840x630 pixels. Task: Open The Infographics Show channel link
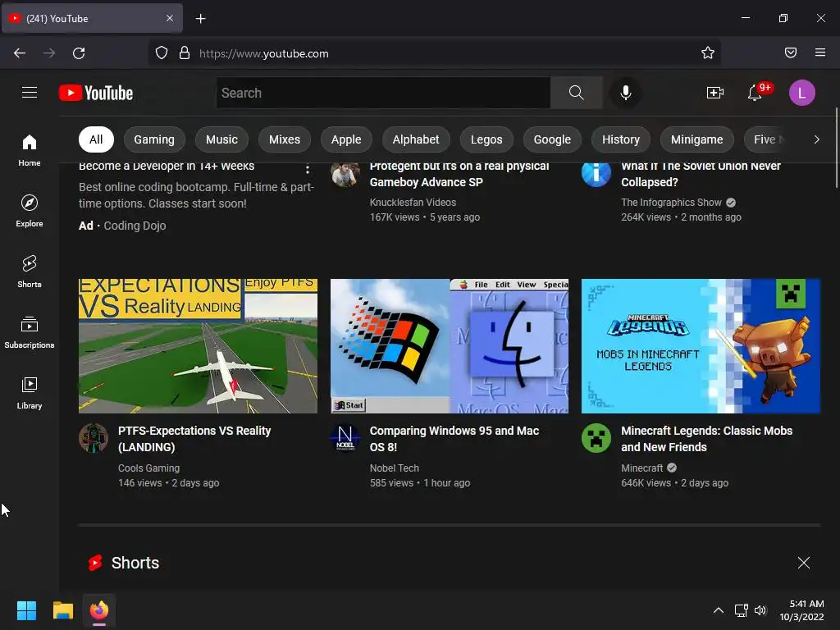click(x=671, y=202)
